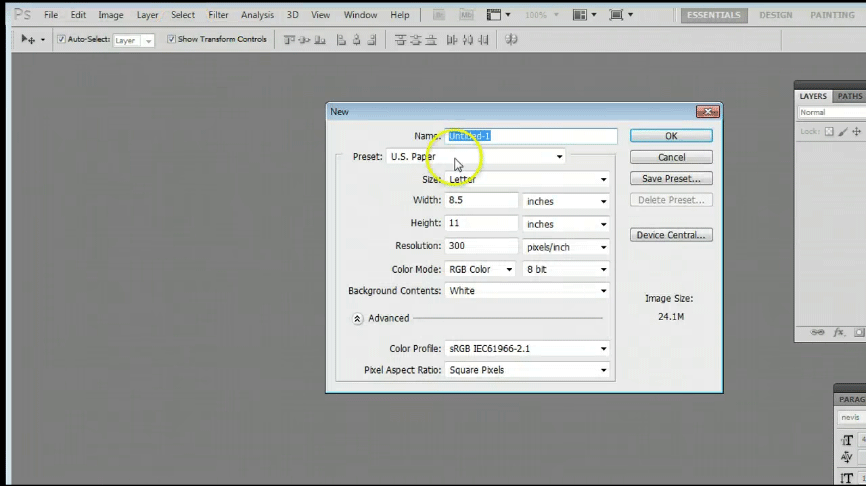This screenshot has width=866, height=486.
Task: Click the lock image pixels brush icon
Action: click(845, 132)
